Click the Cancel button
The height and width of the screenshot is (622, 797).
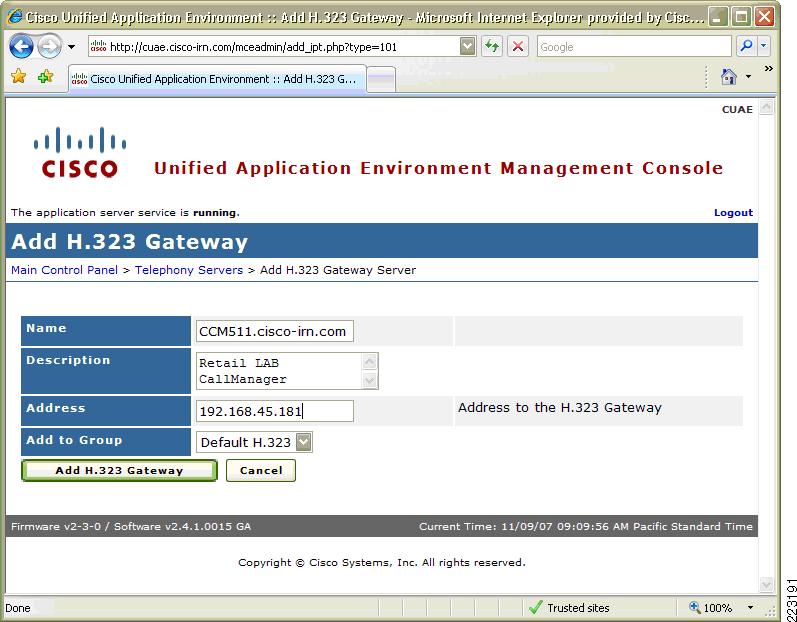[x=261, y=470]
